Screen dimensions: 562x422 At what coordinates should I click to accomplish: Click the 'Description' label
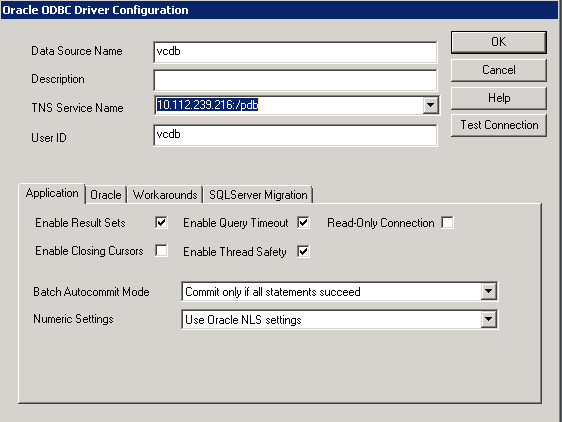point(58,79)
